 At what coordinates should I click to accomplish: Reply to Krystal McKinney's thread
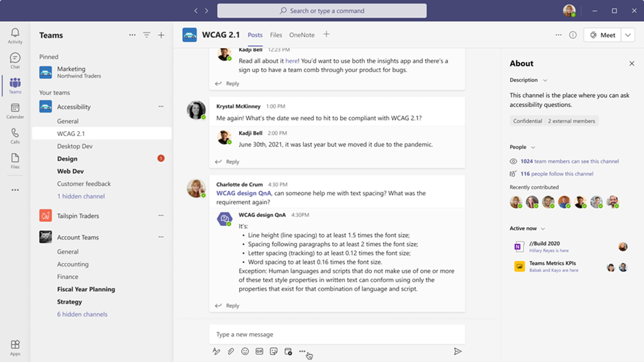[x=227, y=161]
